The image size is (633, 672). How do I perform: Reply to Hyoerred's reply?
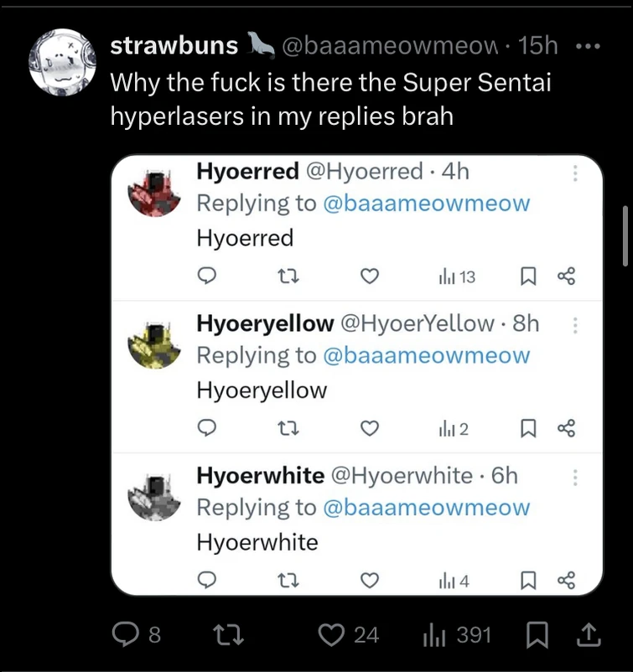click(x=207, y=276)
